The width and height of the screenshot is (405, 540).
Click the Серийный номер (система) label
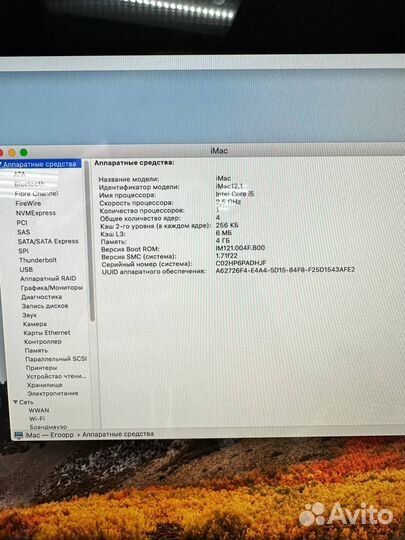147,264
